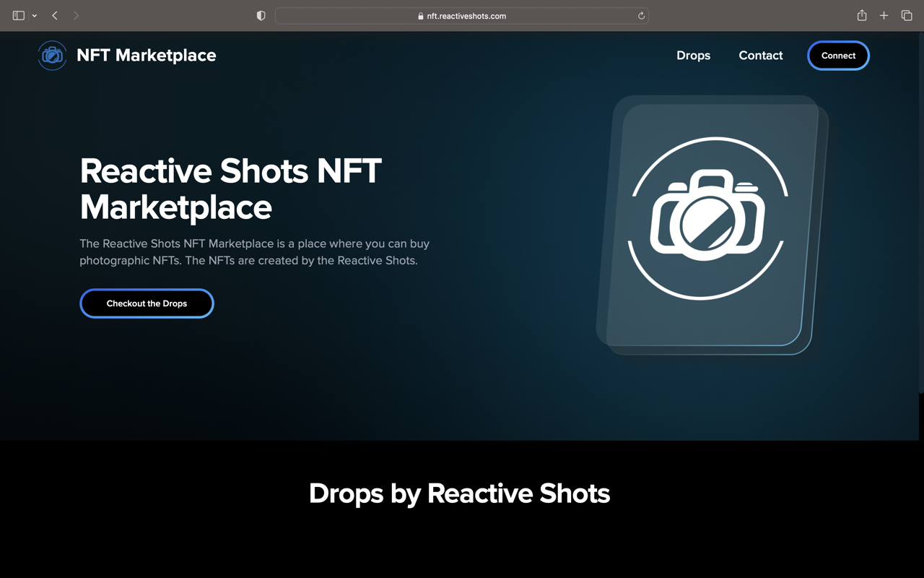924x578 pixels.
Task: Click the Drops by Reactive Shots section heading
Action: [x=459, y=493]
